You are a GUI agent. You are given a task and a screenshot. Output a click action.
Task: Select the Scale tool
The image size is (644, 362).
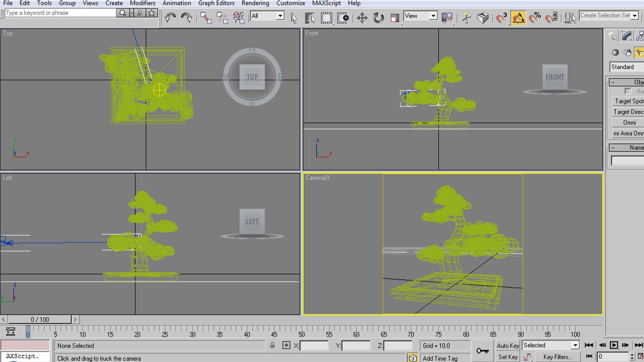395,17
